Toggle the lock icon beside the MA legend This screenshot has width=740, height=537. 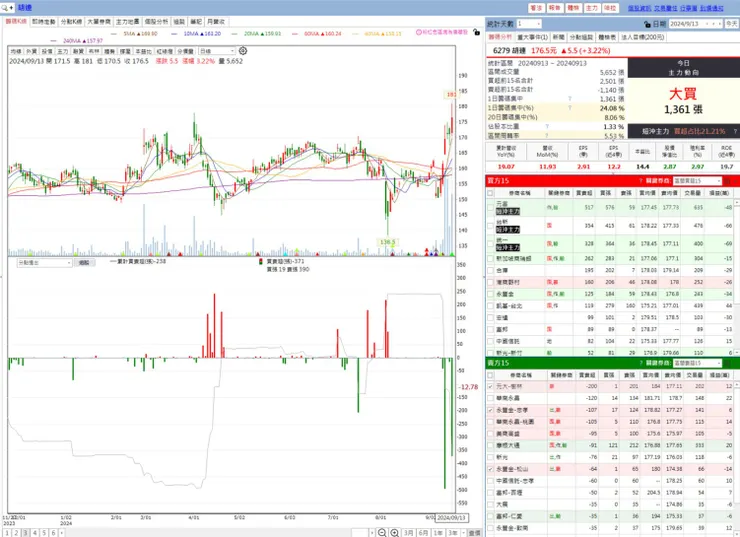pos(476,32)
